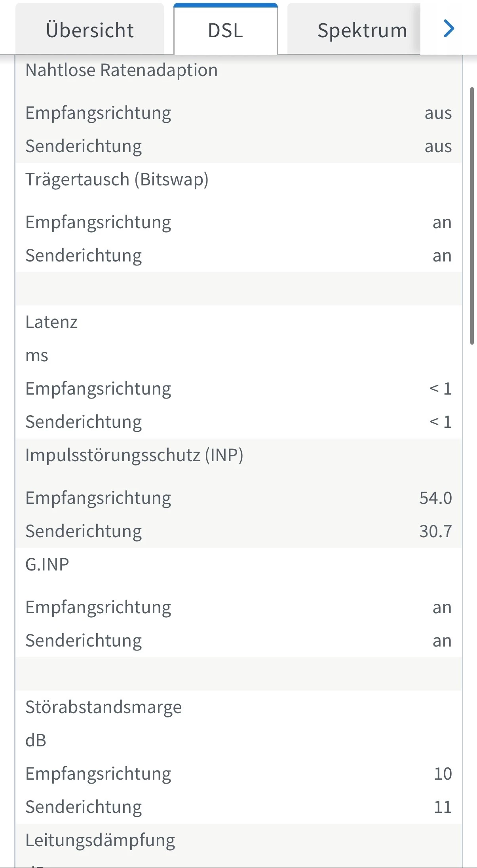Select the Störabstandsmarge value 11

[x=443, y=807]
